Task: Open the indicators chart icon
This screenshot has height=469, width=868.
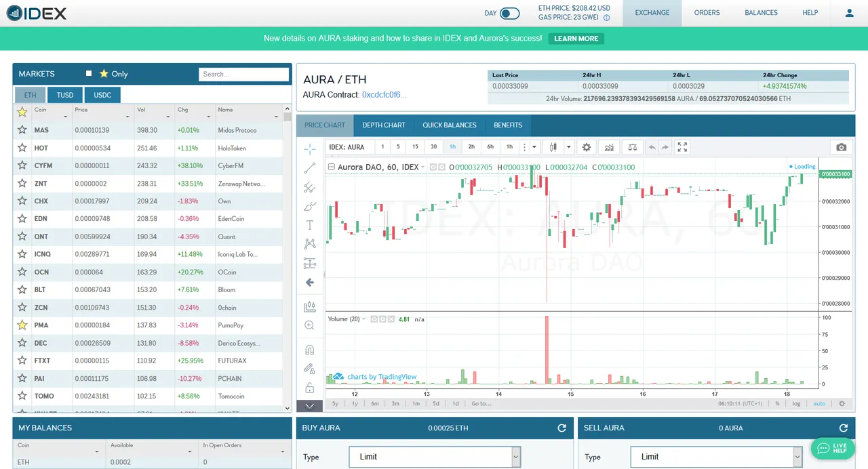Action: pos(609,147)
